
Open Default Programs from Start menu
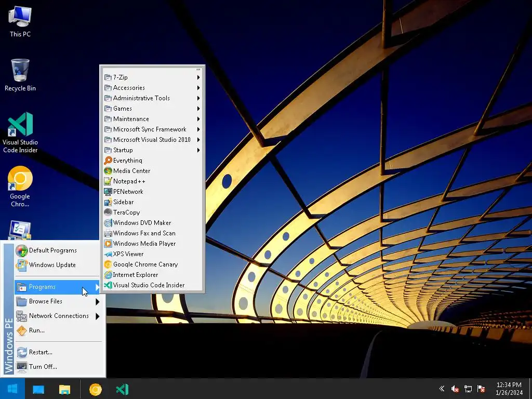click(58, 250)
